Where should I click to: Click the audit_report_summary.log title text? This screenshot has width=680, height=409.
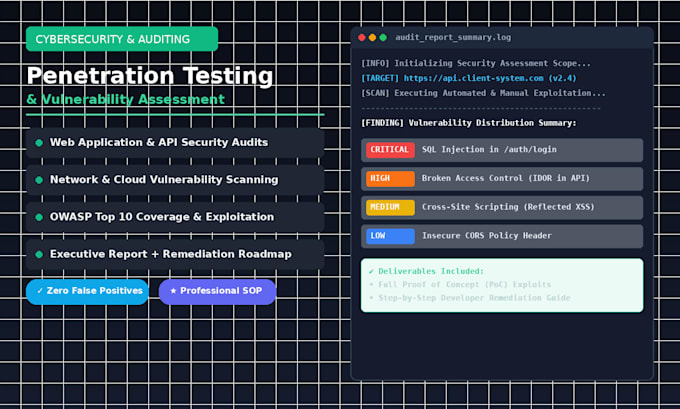click(x=453, y=38)
